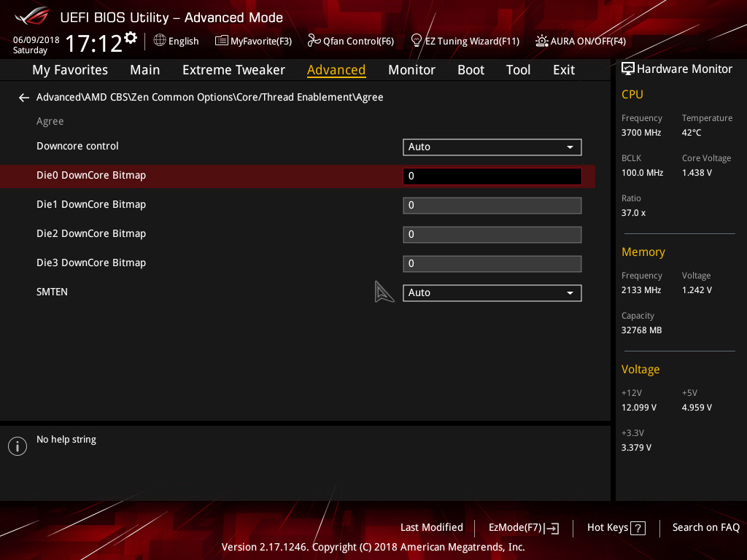Image resolution: width=747 pixels, height=560 pixels.
Task: Click the 06/09/2018 date text
Action: click(x=36, y=40)
